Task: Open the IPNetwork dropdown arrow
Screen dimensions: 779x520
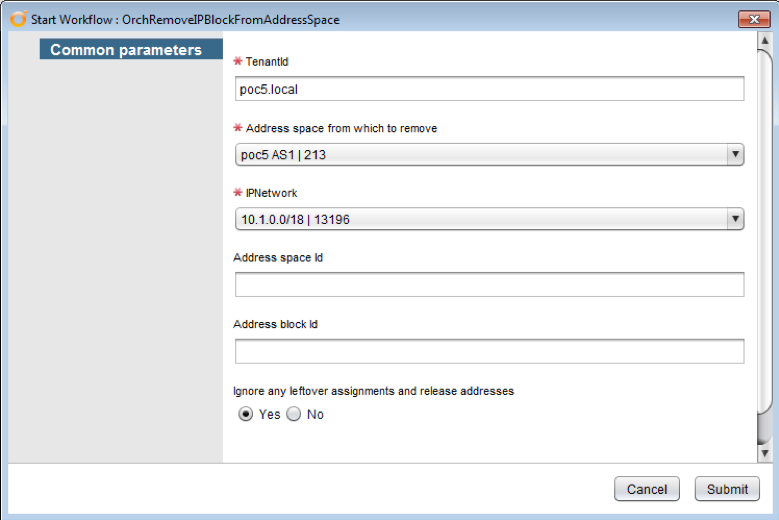Action: (735, 219)
